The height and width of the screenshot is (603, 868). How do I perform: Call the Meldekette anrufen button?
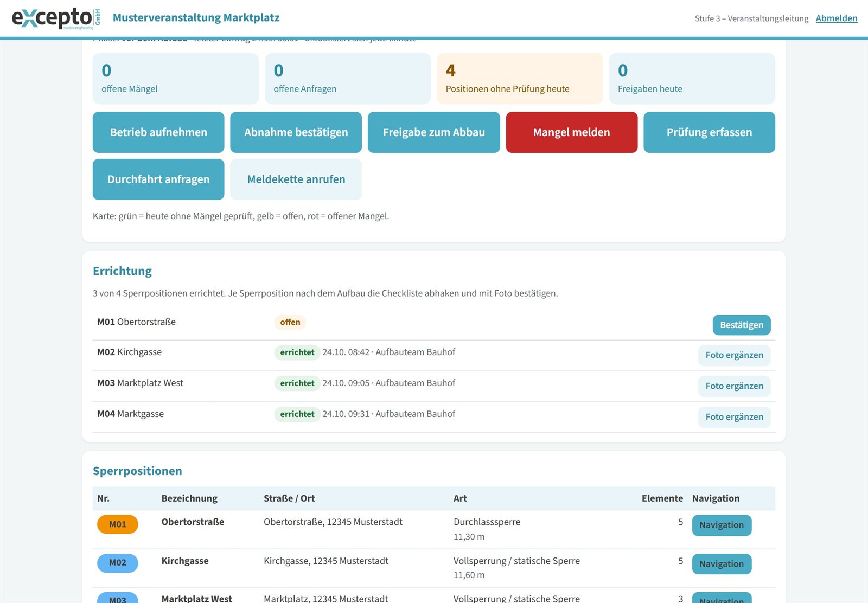point(296,179)
